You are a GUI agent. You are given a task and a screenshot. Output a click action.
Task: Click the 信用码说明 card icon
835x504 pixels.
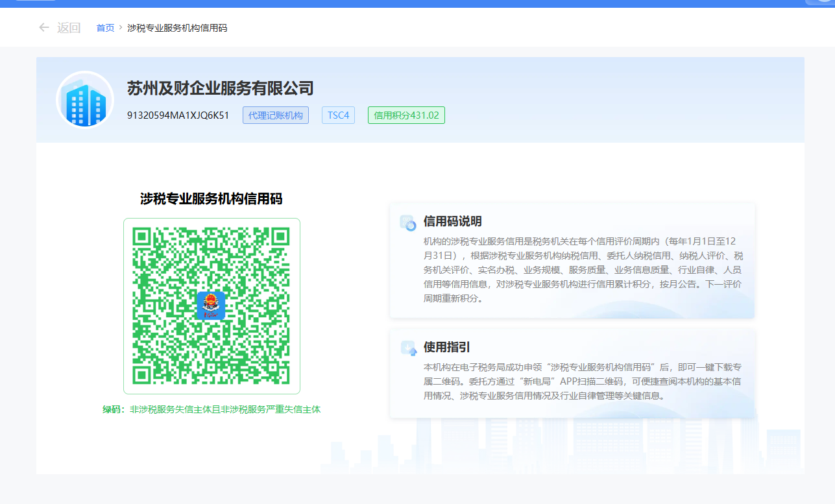click(x=407, y=222)
